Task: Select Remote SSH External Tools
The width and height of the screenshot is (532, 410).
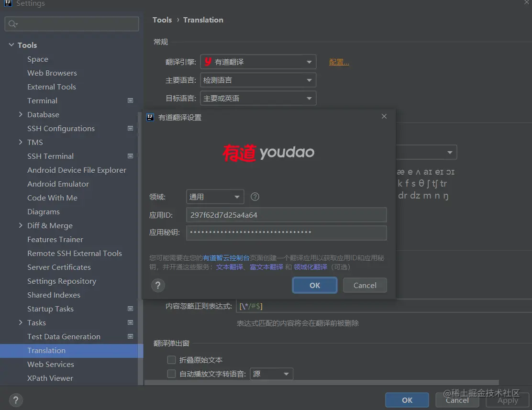Action: pos(74,253)
